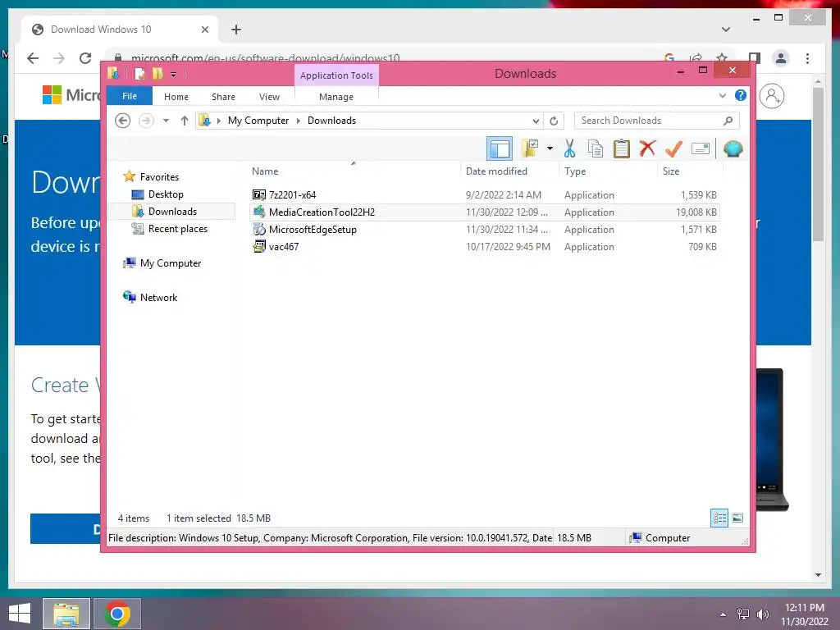Click the 7z2201-x64 file icon
840x630 pixels.
(259, 195)
